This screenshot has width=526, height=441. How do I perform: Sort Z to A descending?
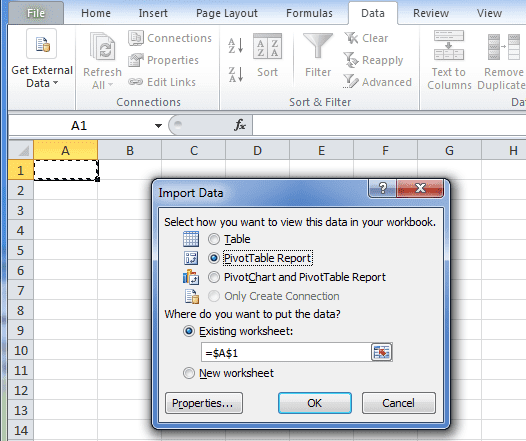(235, 74)
